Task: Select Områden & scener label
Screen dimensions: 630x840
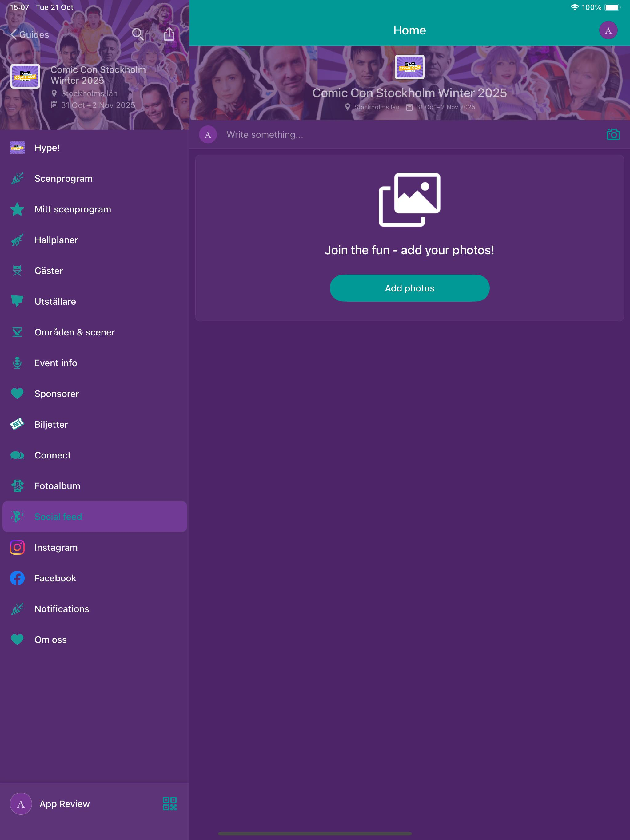Action: click(74, 332)
